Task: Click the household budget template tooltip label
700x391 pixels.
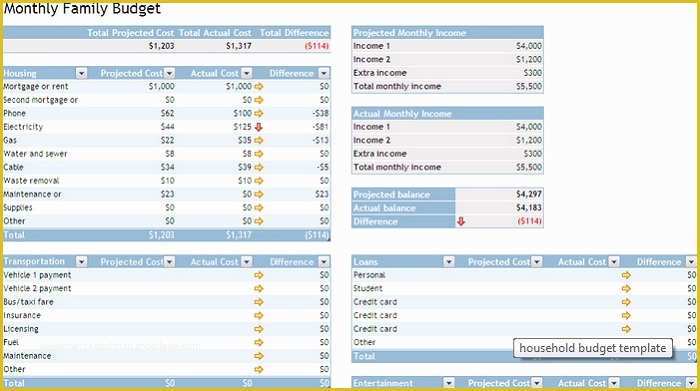Action: point(592,348)
